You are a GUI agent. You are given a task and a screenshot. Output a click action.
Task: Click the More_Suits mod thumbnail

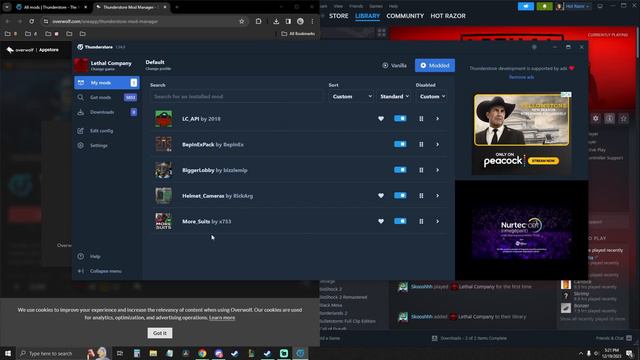tap(164, 222)
